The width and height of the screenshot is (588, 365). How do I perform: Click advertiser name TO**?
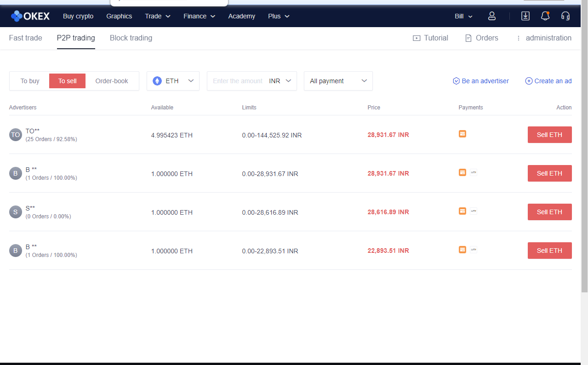click(x=33, y=131)
